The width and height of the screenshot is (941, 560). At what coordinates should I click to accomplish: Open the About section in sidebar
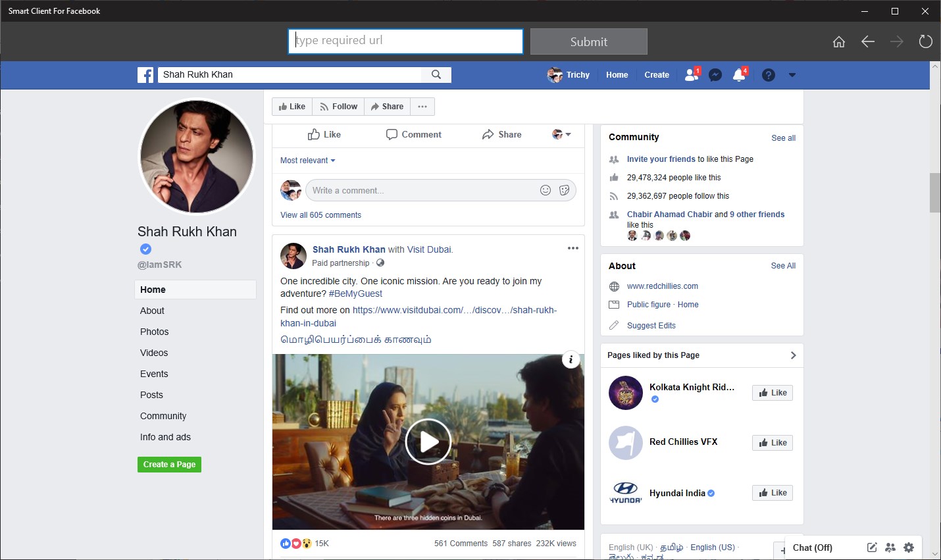152,311
